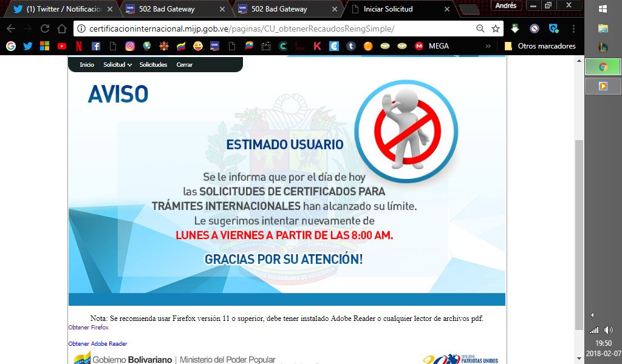Open the browser home page

tap(61, 29)
